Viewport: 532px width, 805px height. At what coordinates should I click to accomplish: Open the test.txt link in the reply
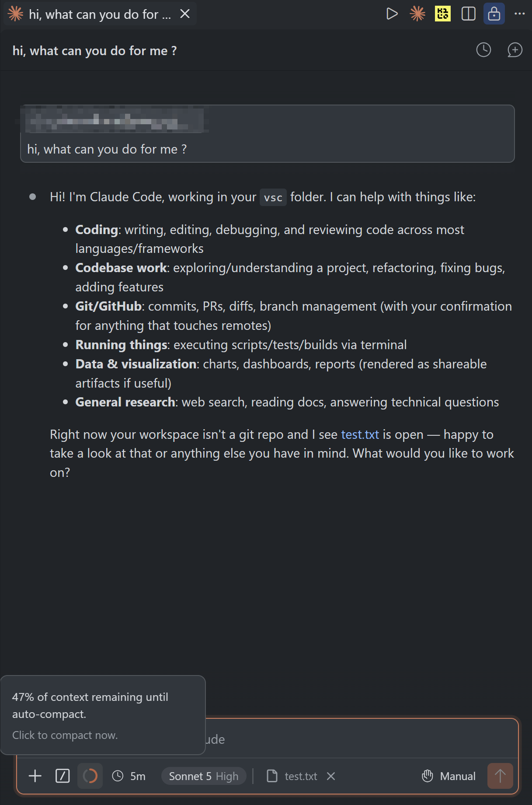point(360,434)
